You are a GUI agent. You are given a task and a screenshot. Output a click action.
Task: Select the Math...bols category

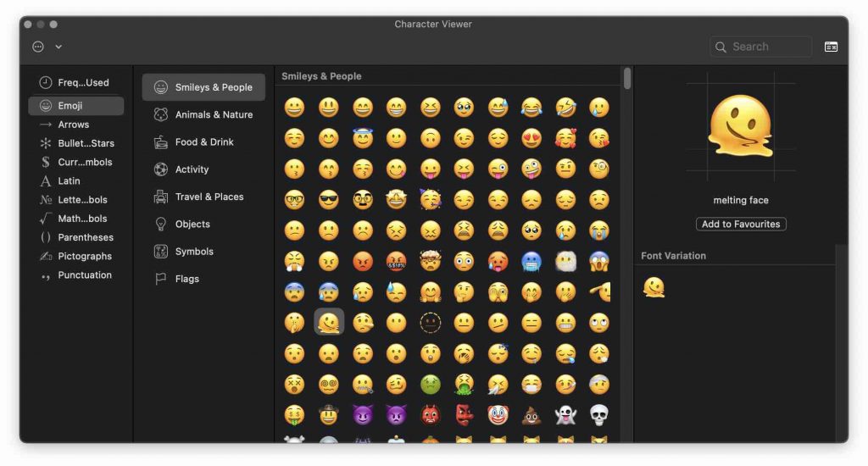[x=75, y=219]
